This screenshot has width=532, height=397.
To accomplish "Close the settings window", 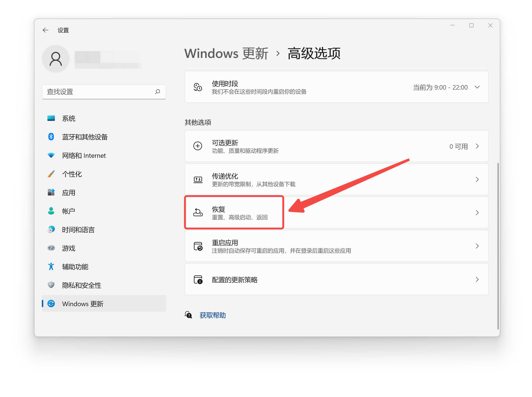I will point(490,25).
